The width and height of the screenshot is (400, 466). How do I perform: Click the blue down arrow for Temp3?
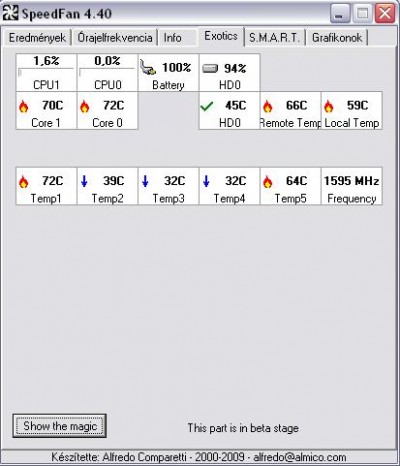(x=145, y=181)
